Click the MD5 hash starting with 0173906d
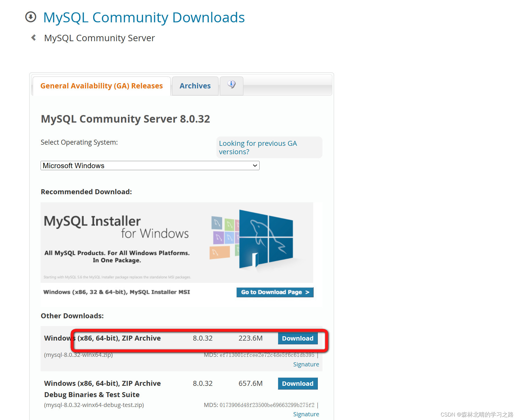 click(267, 405)
